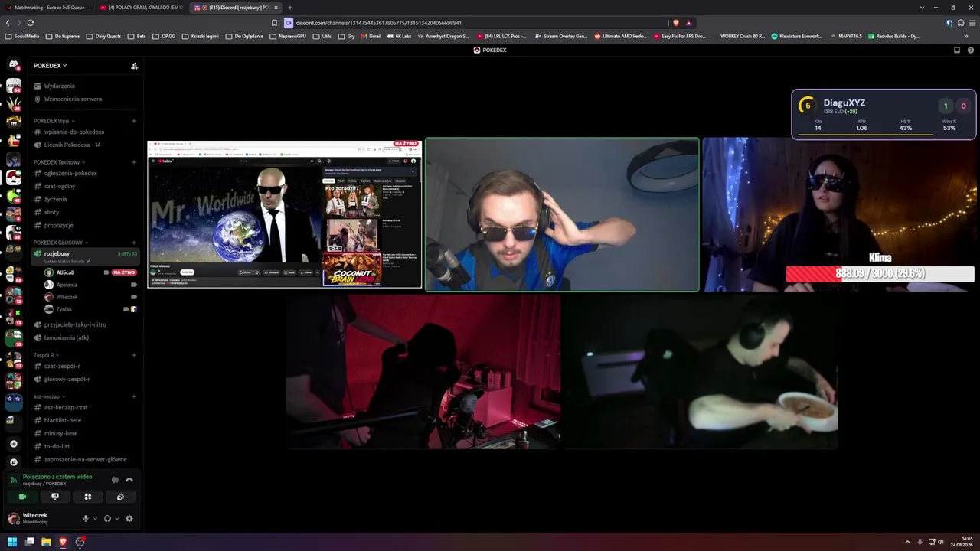
Task: Bookmark this page in the address bar
Action: click(x=274, y=23)
